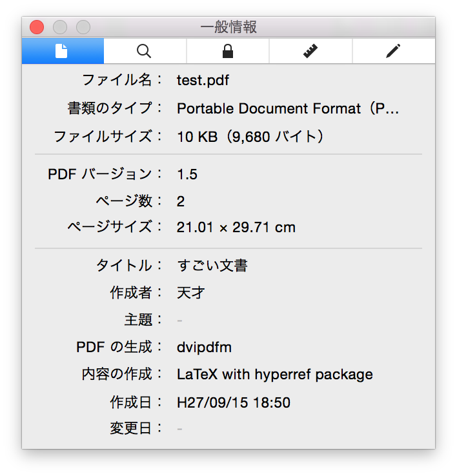Click the page size 21.01 × 29.71 cm
The width and height of the screenshot is (457, 476).
[x=236, y=227]
